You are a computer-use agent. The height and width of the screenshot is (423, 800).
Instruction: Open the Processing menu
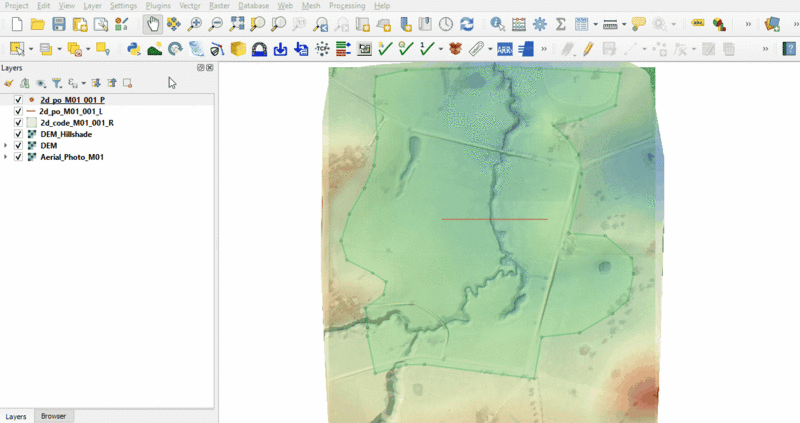pos(348,6)
